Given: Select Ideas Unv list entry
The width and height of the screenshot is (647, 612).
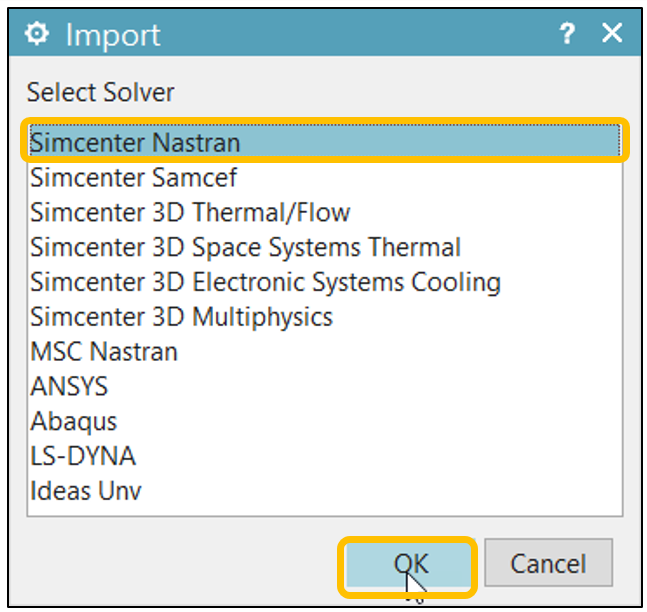Looking at the screenshot, I should [86, 491].
